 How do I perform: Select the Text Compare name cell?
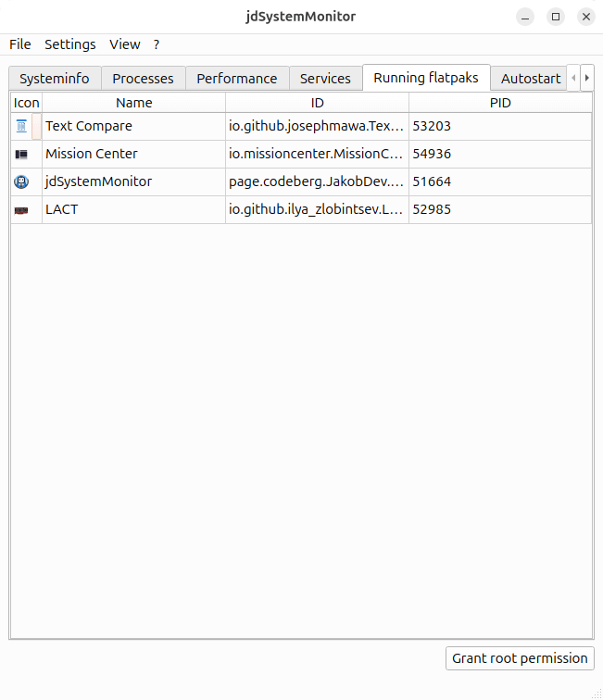[x=133, y=126]
